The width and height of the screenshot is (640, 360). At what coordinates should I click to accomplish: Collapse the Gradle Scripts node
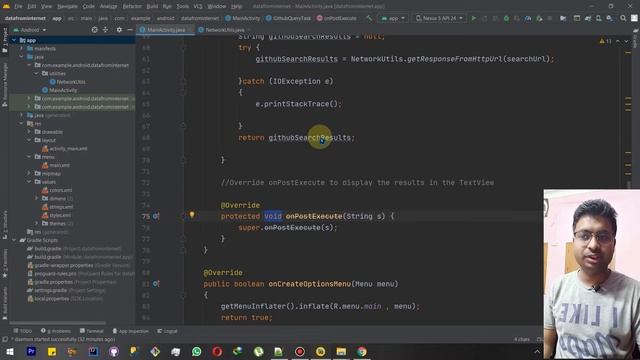[14, 240]
